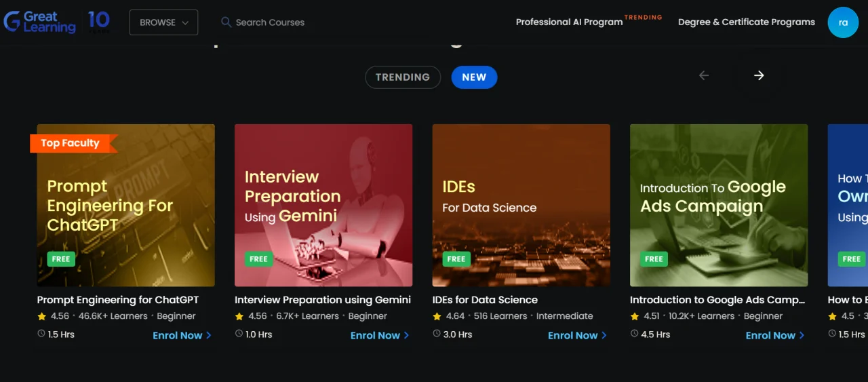Open Degree & Certificate Programs menu
Viewport: 868px width, 382px height.
[x=747, y=22]
